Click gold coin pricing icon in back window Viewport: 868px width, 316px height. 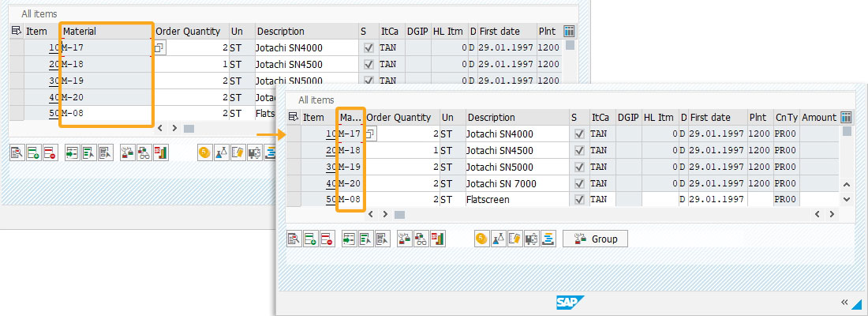coord(205,153)
